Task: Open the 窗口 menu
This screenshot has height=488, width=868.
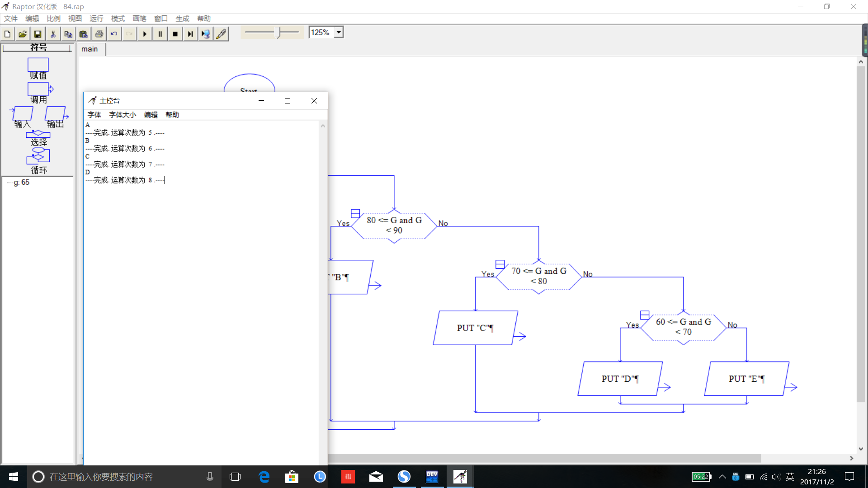Action: [x=161, y=19]
